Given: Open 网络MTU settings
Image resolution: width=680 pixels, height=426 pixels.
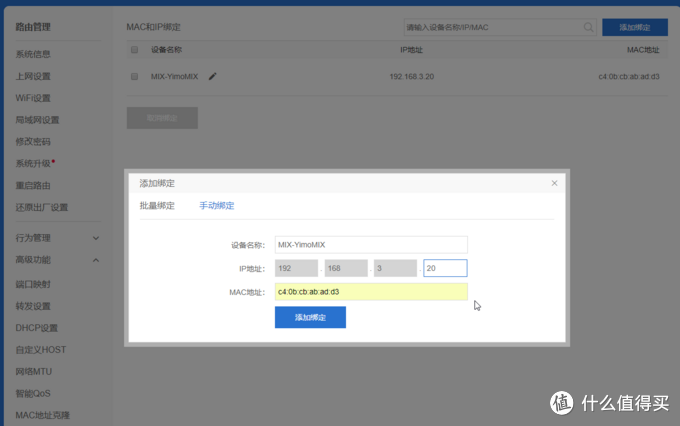Looking at the screenshot, I should [33, 371].
